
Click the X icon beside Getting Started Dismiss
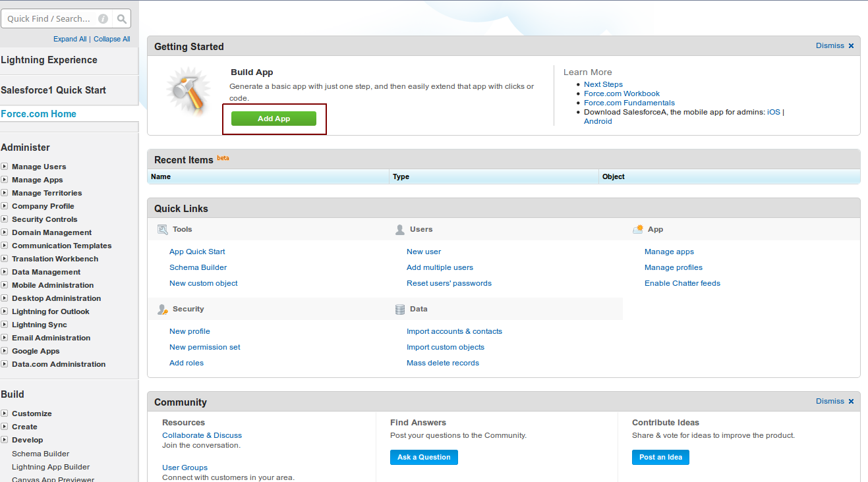tap(851, 46)
